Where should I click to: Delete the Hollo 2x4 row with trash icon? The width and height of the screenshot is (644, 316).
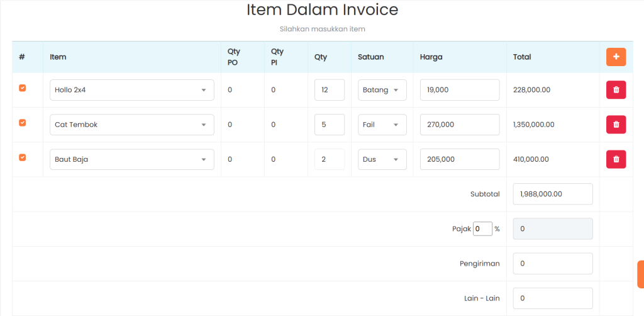tap(616, 90)
